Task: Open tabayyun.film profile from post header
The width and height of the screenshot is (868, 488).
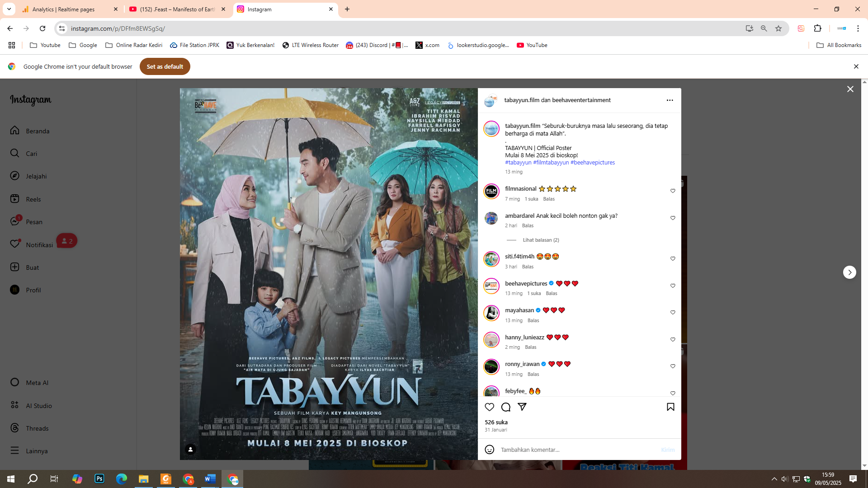Action: [x=522, y=100]
